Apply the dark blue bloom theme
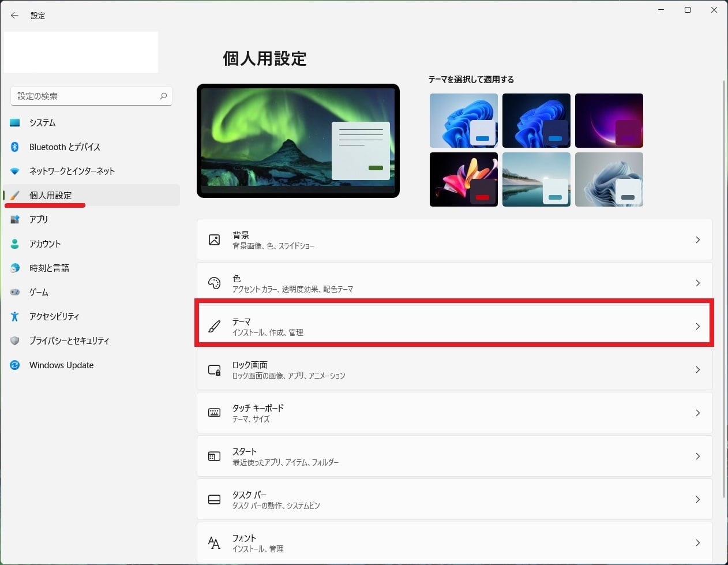728x565 pixels. 536,121
